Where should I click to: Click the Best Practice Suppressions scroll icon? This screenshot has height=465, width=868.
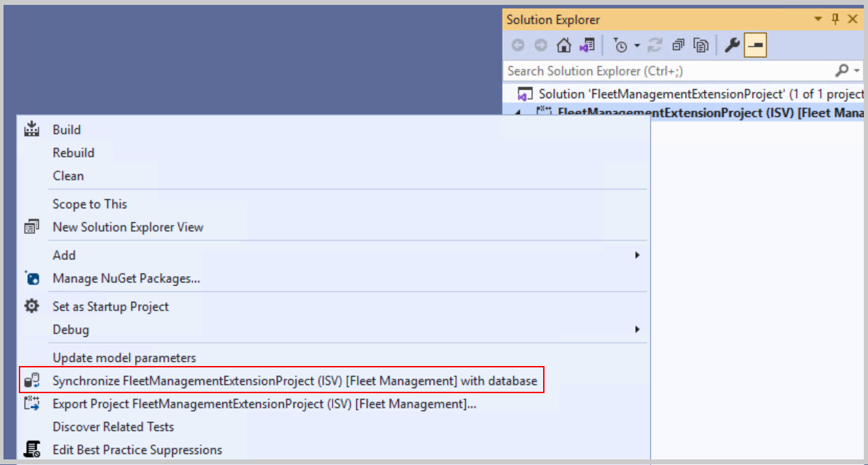pos(32,449)
